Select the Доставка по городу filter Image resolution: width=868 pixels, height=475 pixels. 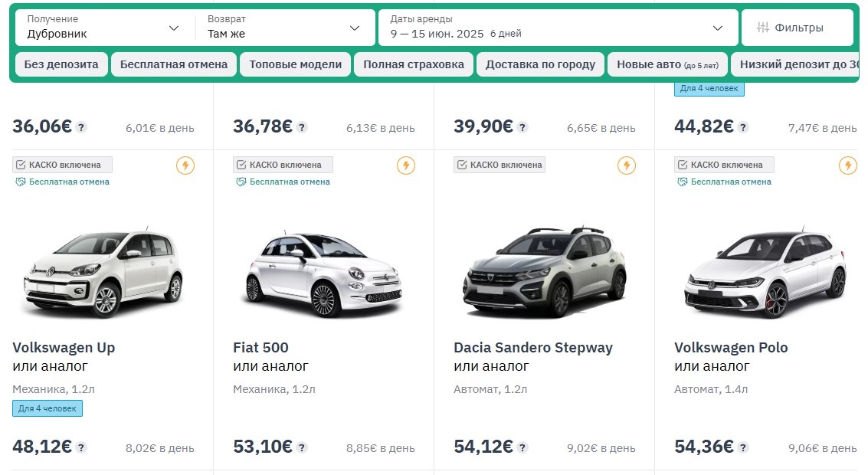(542, 64)
